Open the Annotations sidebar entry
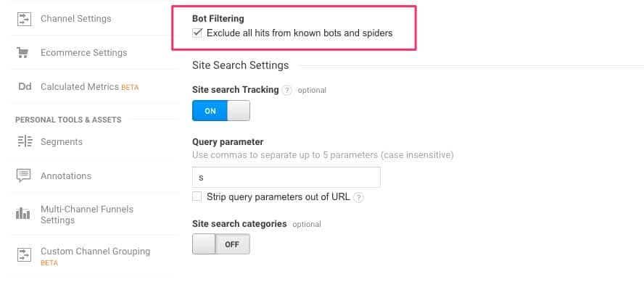Viewport: 644px width, 282px height. click(66, 175)
